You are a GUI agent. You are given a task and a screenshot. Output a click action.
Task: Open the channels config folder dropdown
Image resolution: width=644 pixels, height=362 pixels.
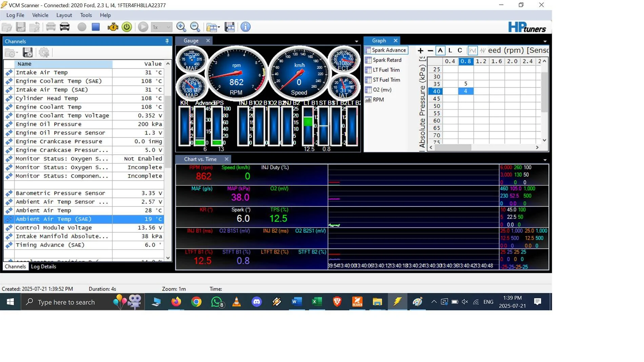[x=11, y=53]
